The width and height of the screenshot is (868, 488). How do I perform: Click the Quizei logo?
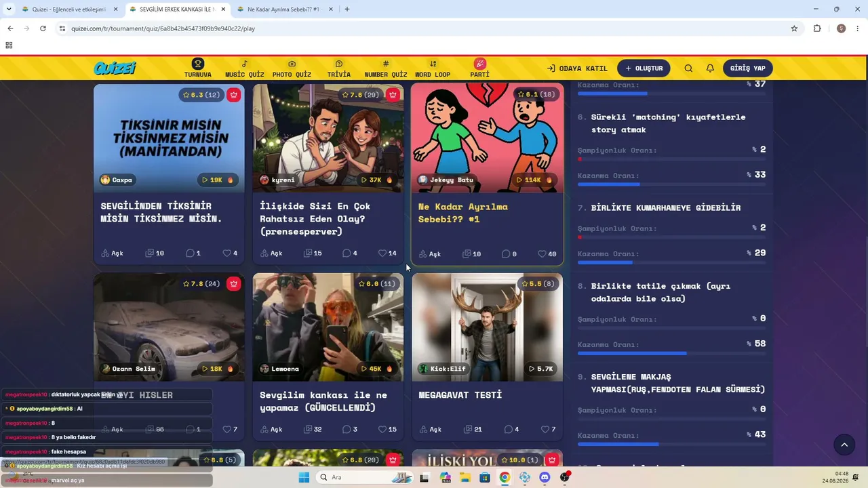115,68
